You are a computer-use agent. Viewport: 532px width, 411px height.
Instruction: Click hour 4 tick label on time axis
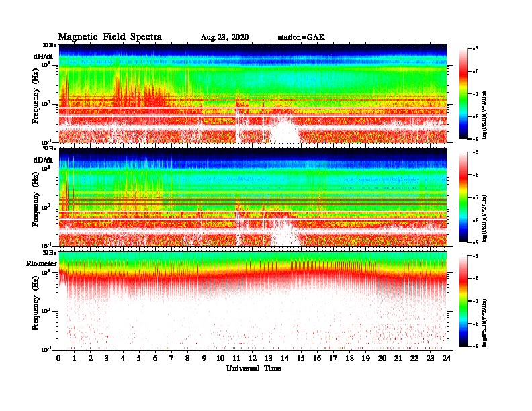click(x=123, y=358)
